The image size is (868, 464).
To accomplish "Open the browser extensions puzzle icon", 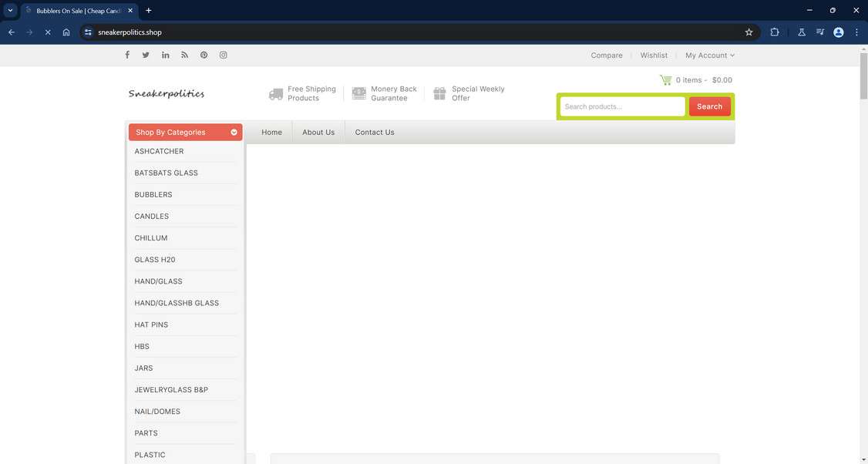I will (775, 32).
